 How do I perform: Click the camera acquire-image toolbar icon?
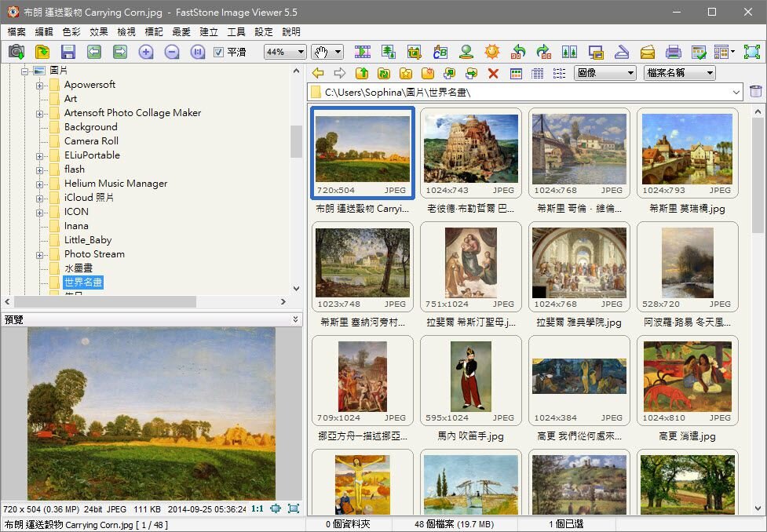click(x=16, y=51)
